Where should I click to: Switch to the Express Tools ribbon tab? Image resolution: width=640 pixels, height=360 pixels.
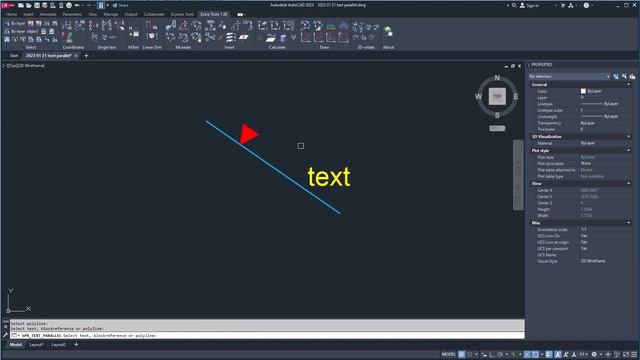pyautogui.click(x=182, y=14)
